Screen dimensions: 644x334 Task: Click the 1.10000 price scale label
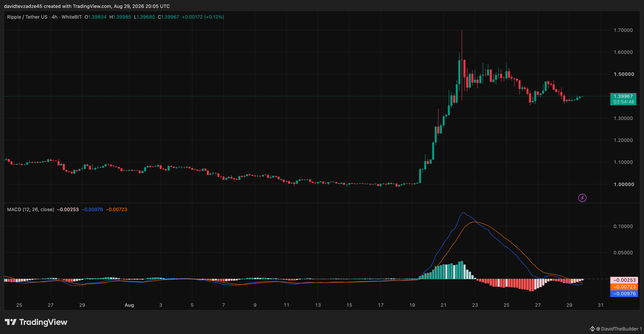(x=623, y=162)
